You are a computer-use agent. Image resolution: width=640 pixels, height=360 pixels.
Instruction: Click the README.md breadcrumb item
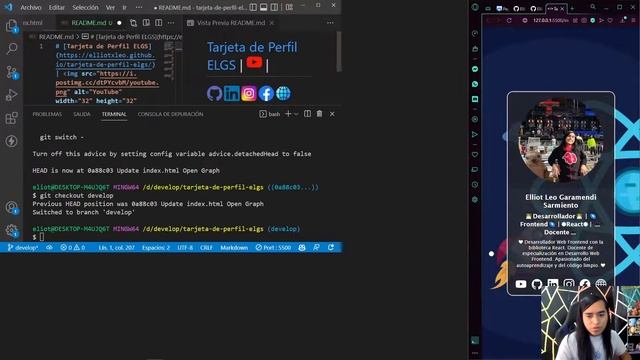click(56, 37)
